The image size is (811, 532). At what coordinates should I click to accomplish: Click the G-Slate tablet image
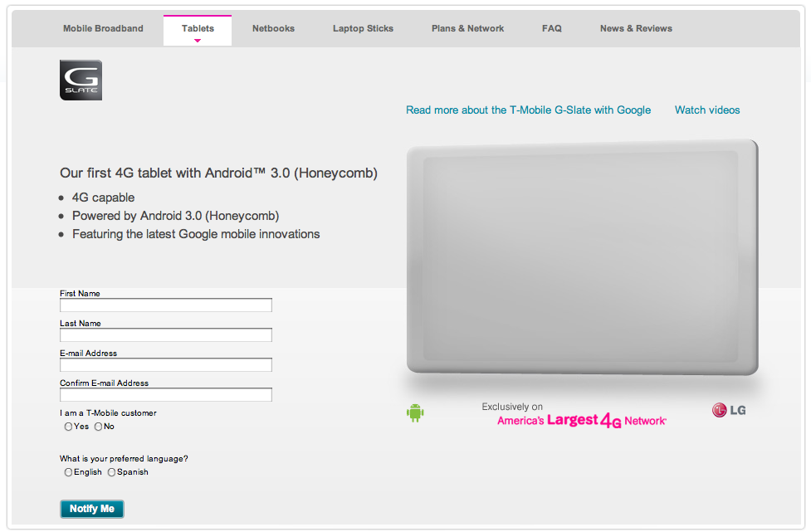[581, 257]
